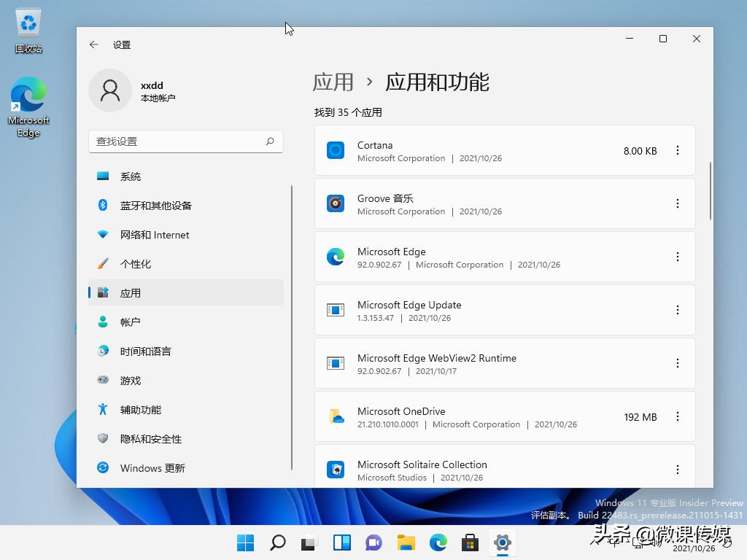Click the back arrow in Settings
Viewport: 747px width, 560px height.
pos(93,44)
